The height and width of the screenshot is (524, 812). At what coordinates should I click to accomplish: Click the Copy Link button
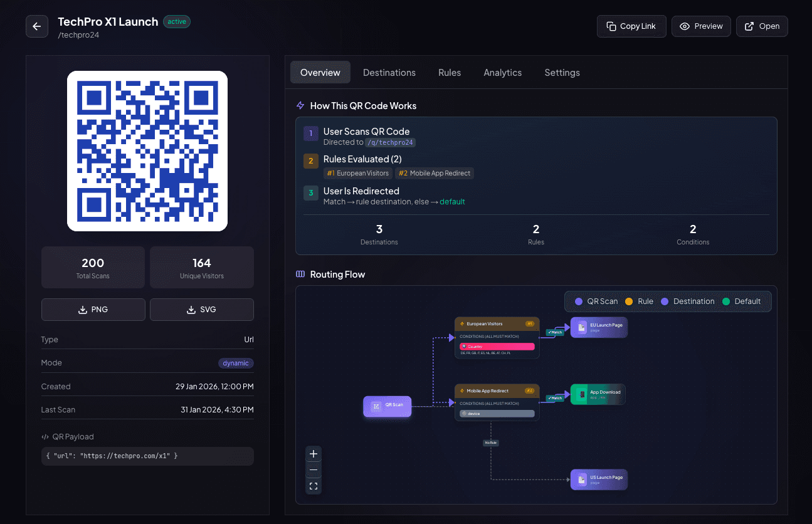point(631,26)
